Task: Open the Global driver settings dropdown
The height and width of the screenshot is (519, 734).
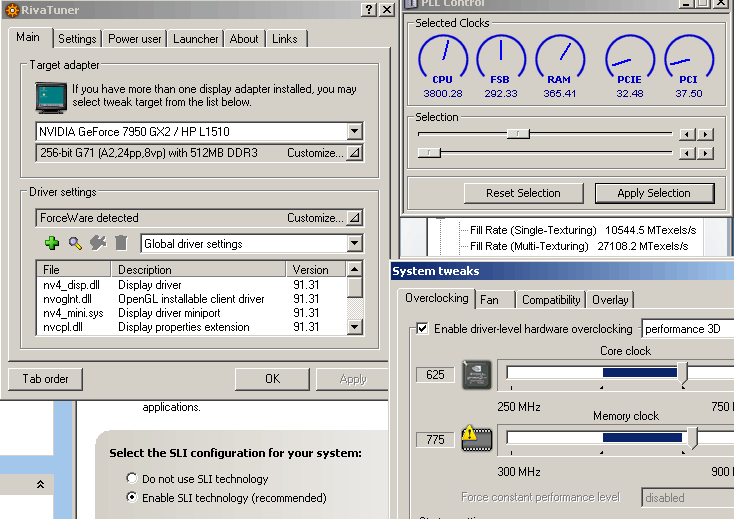Action: pos(354,243)
